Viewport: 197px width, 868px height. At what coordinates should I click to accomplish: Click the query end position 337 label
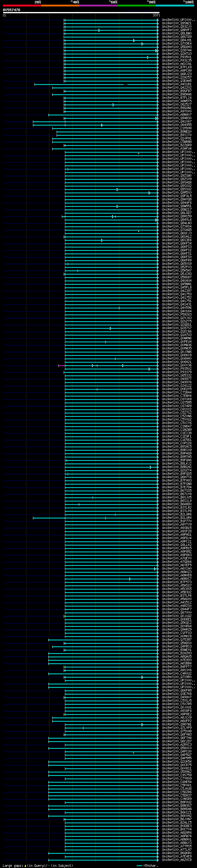155,15
